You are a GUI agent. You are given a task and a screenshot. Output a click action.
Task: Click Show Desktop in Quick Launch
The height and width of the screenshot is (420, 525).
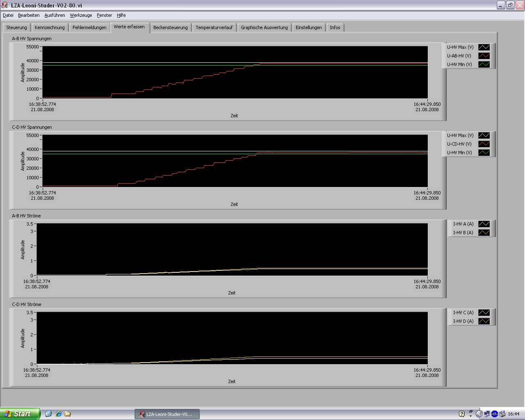click(x=48, y=414)
